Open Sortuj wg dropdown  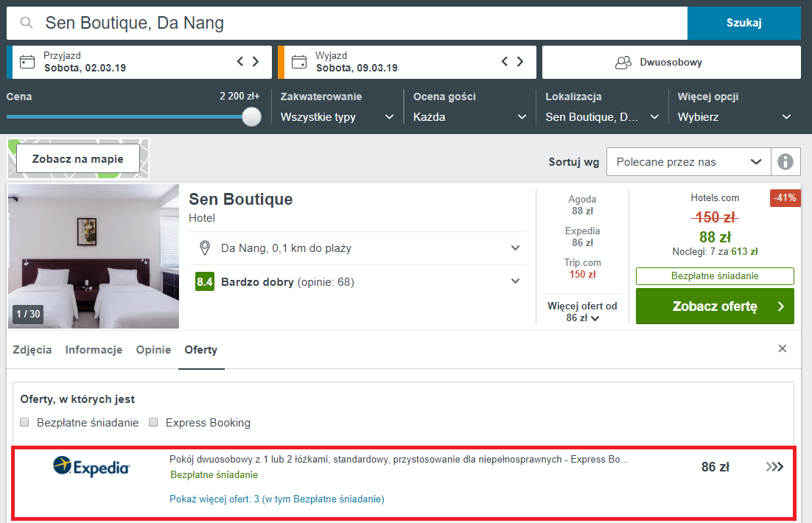click(689, 161)
